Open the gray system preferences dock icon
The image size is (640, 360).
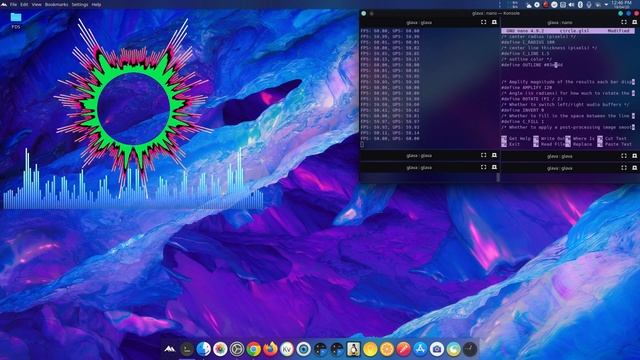pos(237,349)
